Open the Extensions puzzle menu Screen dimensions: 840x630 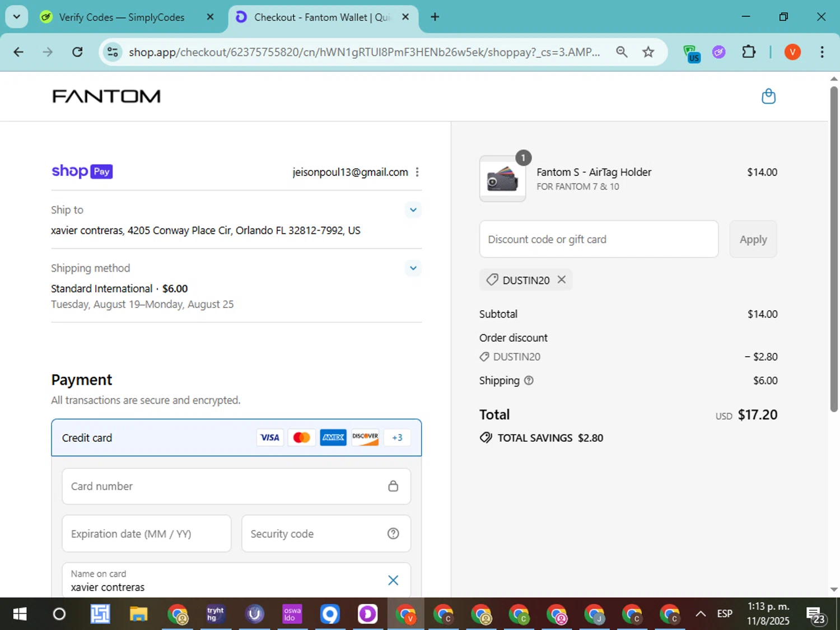[749, 52]
